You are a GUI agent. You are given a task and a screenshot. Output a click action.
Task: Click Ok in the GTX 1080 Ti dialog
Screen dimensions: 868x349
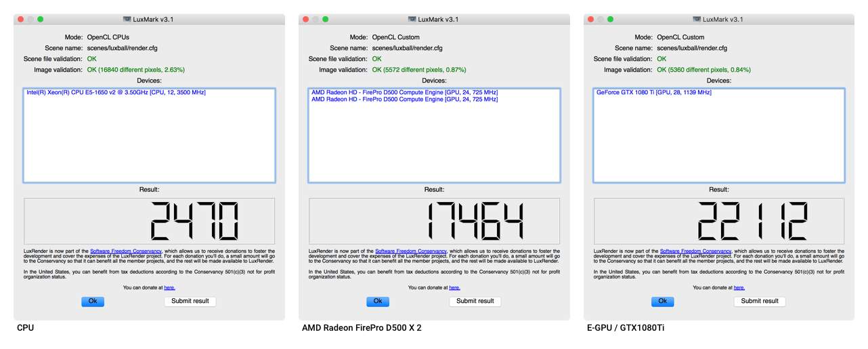pyautogui.click(x=663, y=302)
